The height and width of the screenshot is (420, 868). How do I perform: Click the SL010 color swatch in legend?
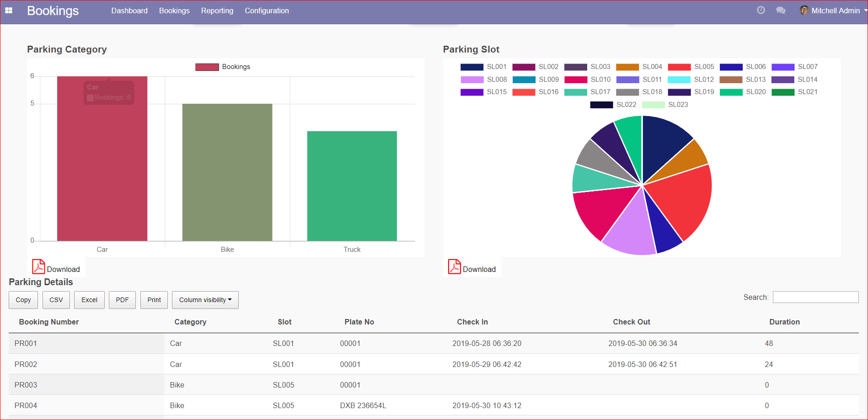click(x=575, y=80)
